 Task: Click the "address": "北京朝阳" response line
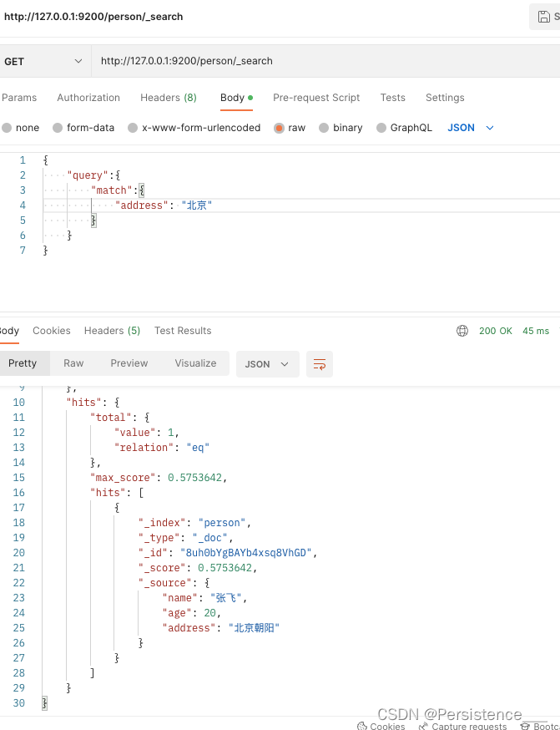[220, 628]
